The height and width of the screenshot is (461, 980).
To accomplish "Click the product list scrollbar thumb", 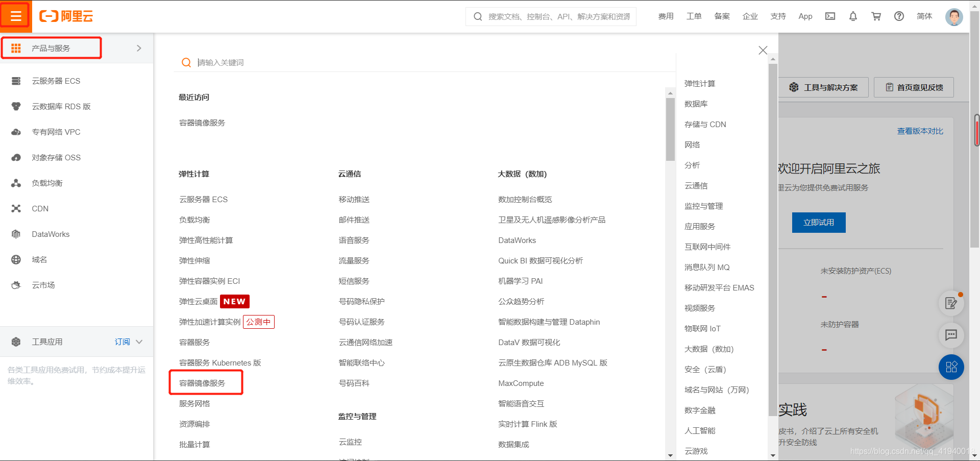I will coord(670,129).
